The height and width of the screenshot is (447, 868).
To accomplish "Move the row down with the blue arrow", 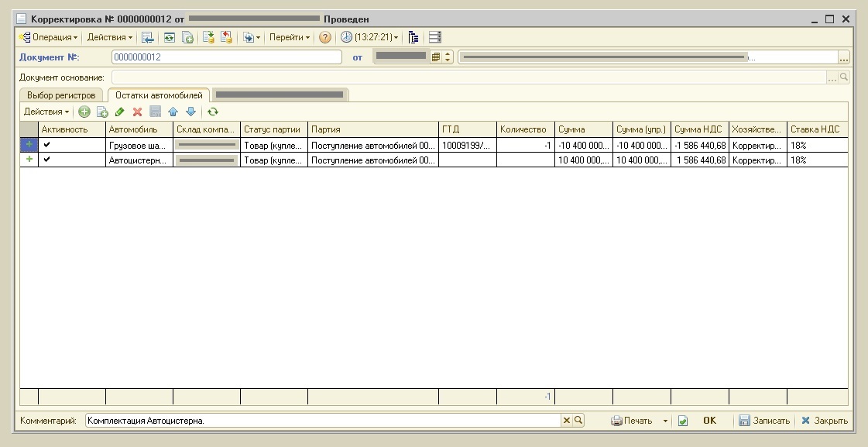I will coord(191,112).
